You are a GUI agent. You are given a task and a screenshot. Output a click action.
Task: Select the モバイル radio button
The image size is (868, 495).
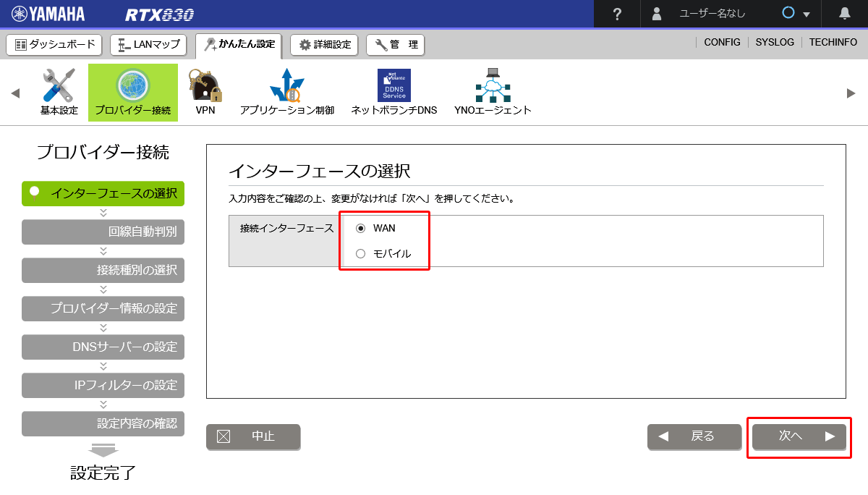[361, 253]
